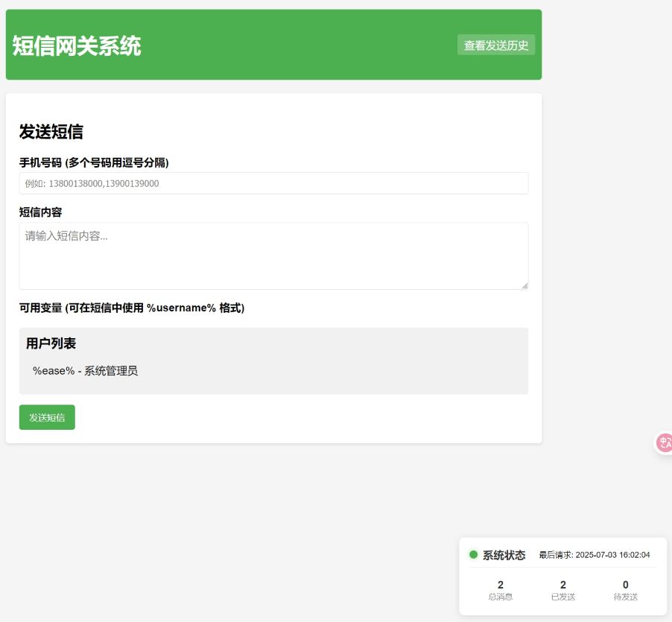Screen dimensions: 672x622
Task: Click the pink translate icon at right edge
Action: tap(664, 443)
